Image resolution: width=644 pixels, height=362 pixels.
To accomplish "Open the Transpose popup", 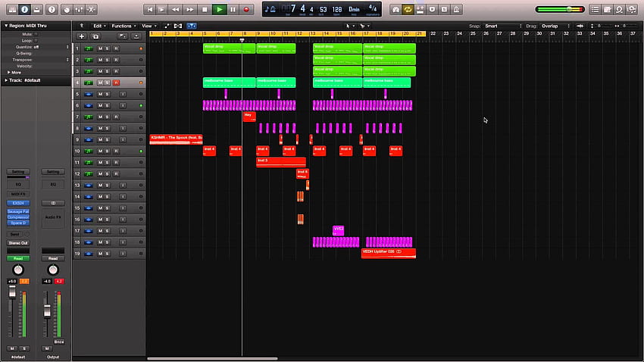I will click(x=51, y=60).
